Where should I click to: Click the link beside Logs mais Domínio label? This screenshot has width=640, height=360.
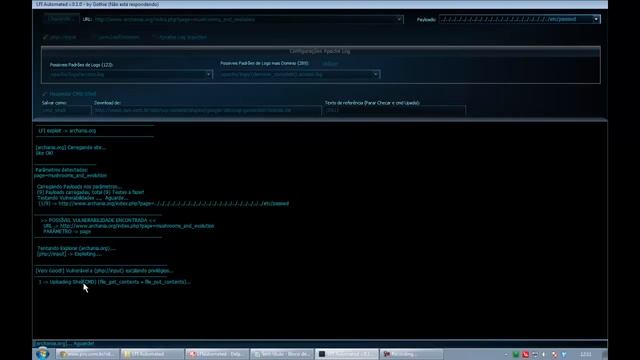pos(330,64)
